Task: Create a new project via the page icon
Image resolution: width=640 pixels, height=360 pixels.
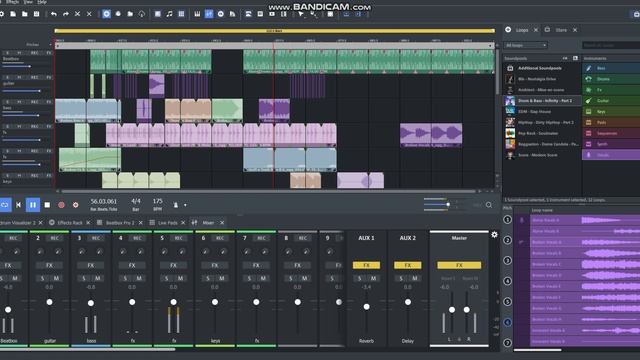Action: pos(13,14)
